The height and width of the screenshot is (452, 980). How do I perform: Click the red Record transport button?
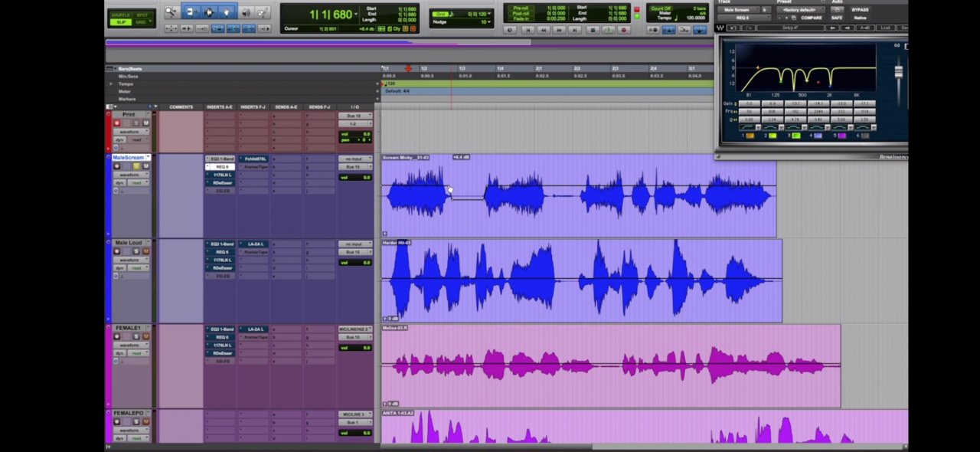(624, 30)
